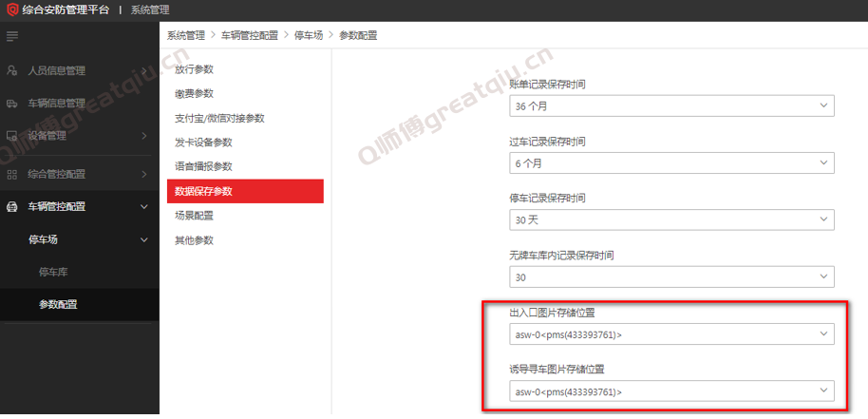Click the 过车记录保存时间 label
Image resolution: width=868 pixels, height=419 pixels.
pyautogui.click(x=547, y=142)
